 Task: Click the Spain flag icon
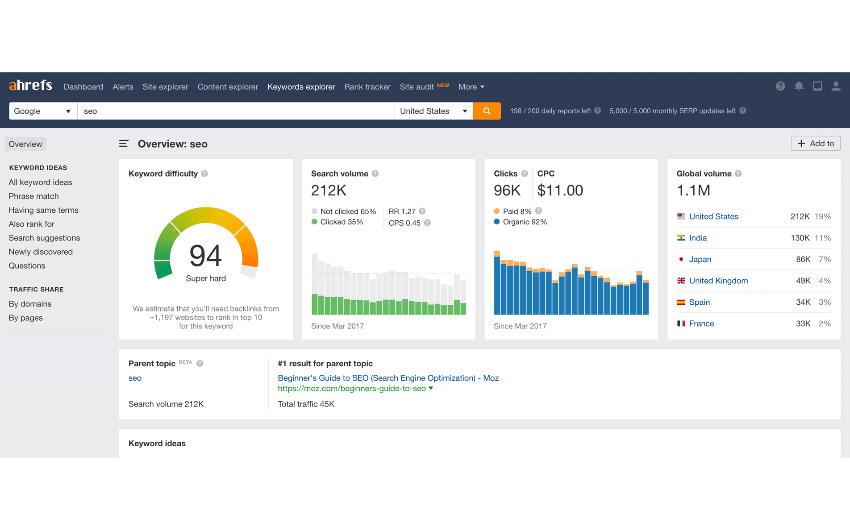click(681, 302)
